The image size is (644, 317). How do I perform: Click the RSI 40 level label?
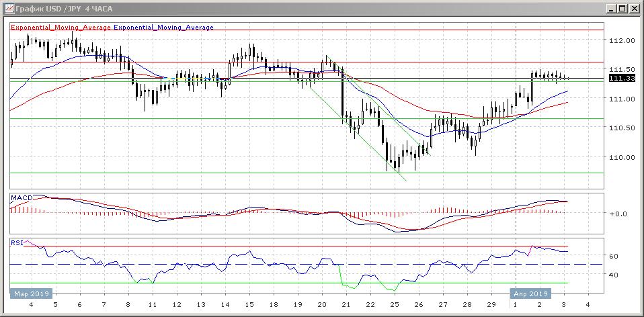(614, 275)
